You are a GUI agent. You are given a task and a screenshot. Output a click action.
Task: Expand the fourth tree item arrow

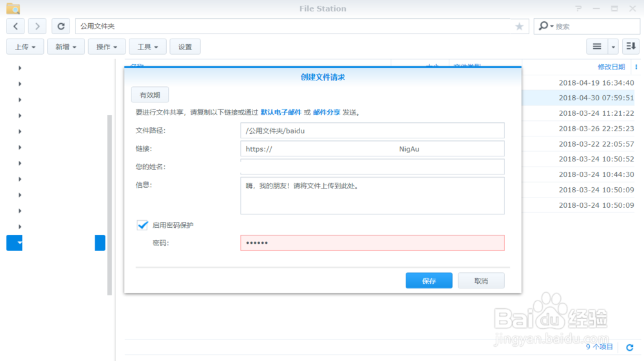pos(20,116)
